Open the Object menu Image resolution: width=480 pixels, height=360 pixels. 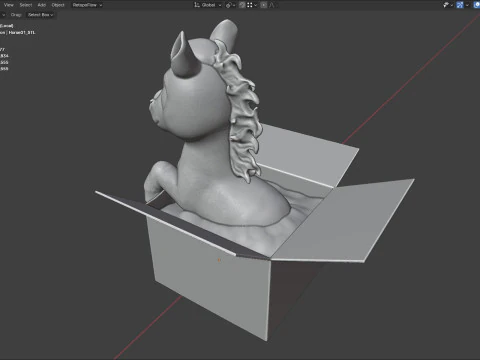(x=58, y=5)
